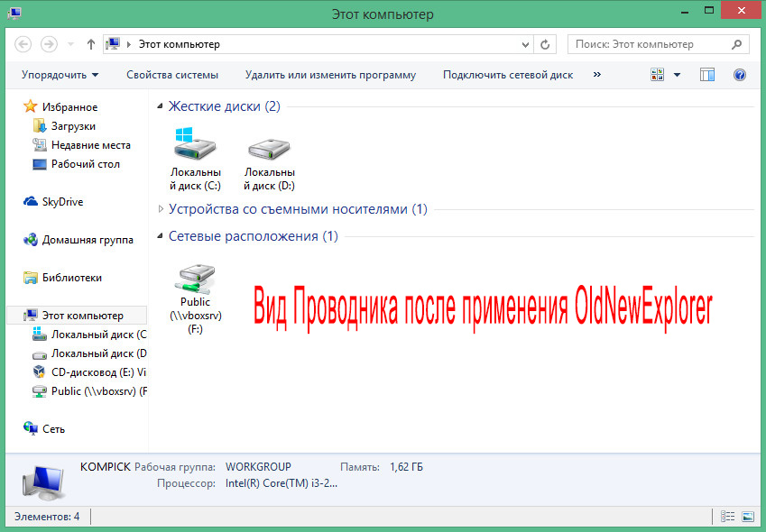Open the view options dropdown arrow

point(677,75)
